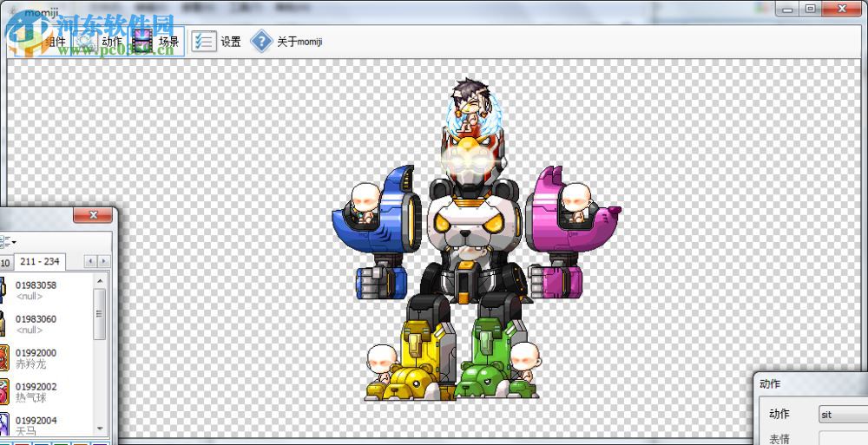Click the 赤羚龙 item icon
The height and width of the screenshot is (445, 868).
(x=3, y=357)
